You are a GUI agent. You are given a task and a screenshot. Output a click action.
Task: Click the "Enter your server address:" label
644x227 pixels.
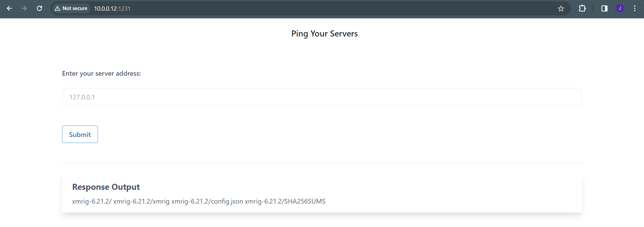pos(101,73)
